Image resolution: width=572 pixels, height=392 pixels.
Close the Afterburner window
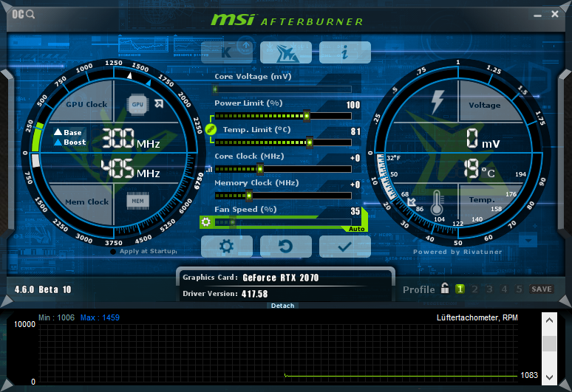[x=555, y=14]
